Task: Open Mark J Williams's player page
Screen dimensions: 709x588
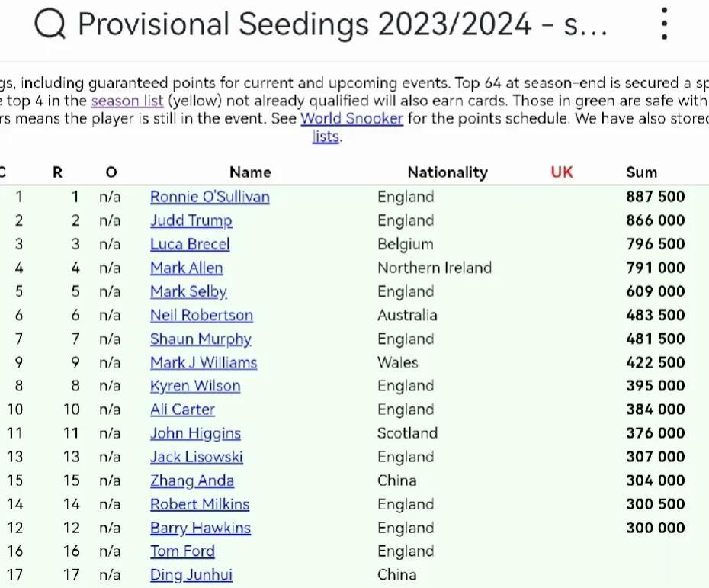Action: (x=204, y=362)
